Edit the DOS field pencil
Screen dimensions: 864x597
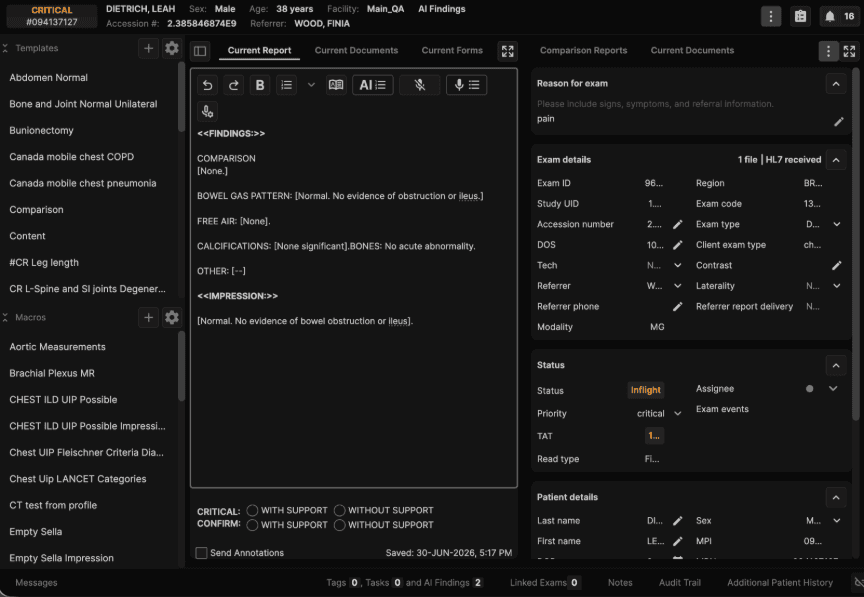click(x=678, y=245)
